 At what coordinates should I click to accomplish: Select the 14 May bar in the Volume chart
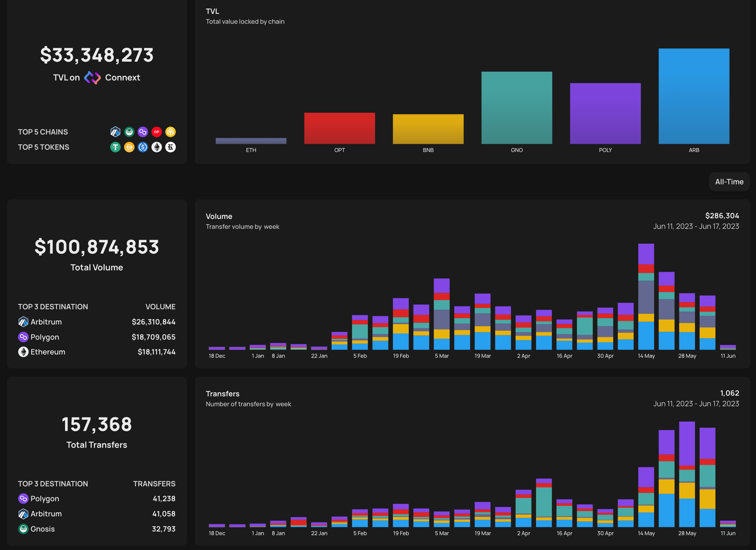(646, 296)
